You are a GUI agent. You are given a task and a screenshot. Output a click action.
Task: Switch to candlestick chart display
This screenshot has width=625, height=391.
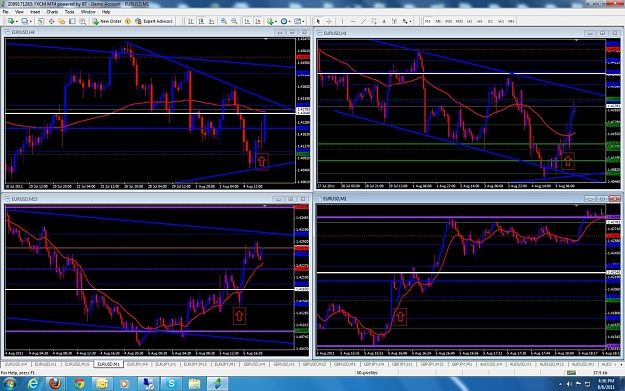(201, 21)
